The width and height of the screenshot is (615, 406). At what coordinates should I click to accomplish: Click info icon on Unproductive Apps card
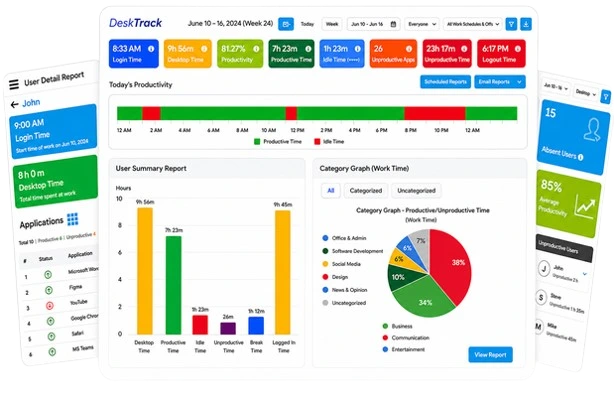coord(409,49)
